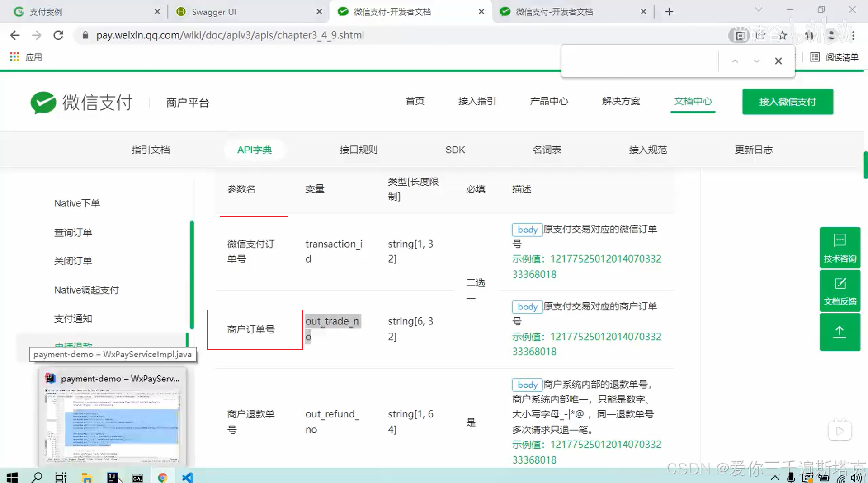The height and width of the screenshot is (483, 868).
Task: Click the page vertical scrollbar thumb
Action: click(x=866, y=165)
